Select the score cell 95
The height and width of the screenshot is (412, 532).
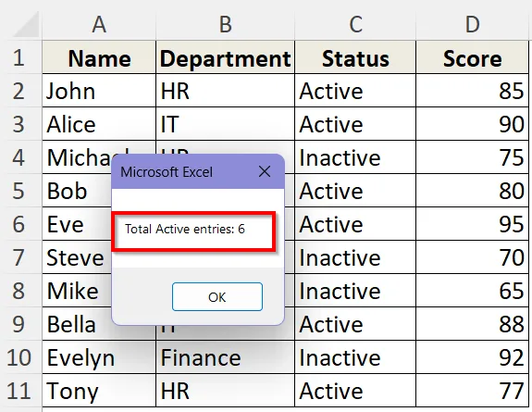pos(472,224)
